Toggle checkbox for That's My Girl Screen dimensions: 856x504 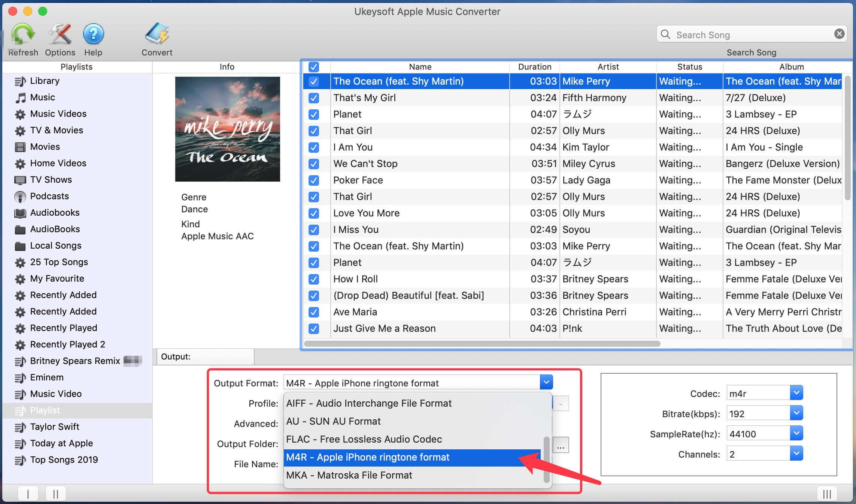(x=313, y=98)
